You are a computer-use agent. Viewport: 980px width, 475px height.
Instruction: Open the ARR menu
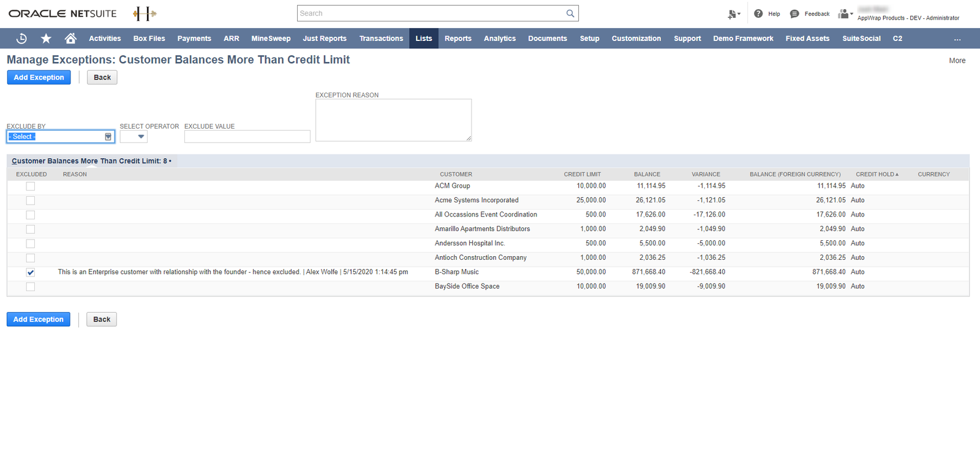[232, 39]
